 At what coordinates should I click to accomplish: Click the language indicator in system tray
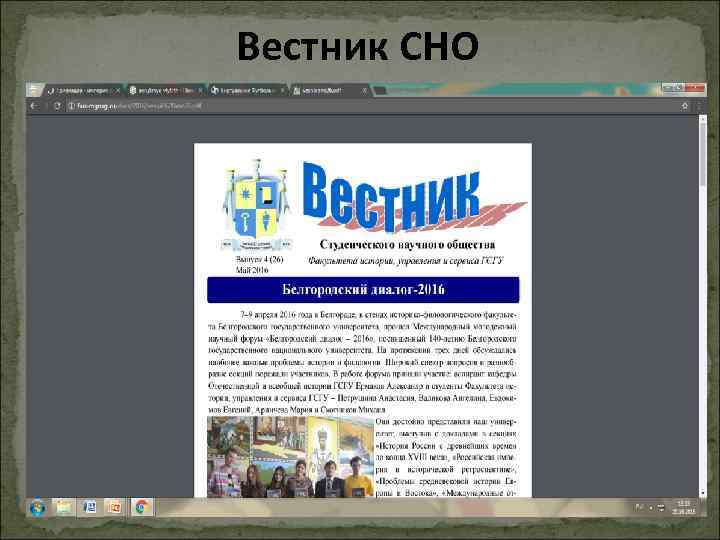[x=639, y=507]
